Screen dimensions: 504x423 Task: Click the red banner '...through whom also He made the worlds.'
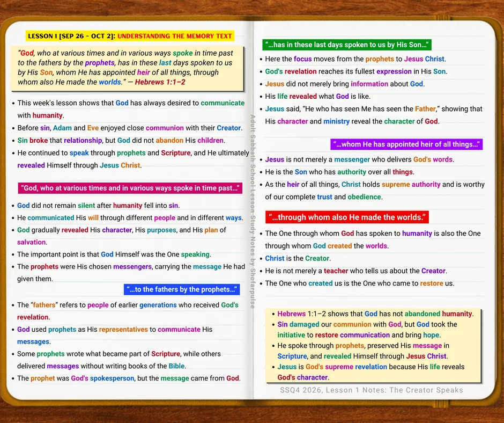pos(347,217)
